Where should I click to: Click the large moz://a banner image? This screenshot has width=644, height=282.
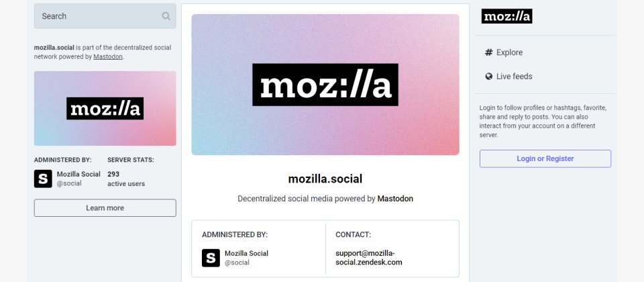coord(325,85)
